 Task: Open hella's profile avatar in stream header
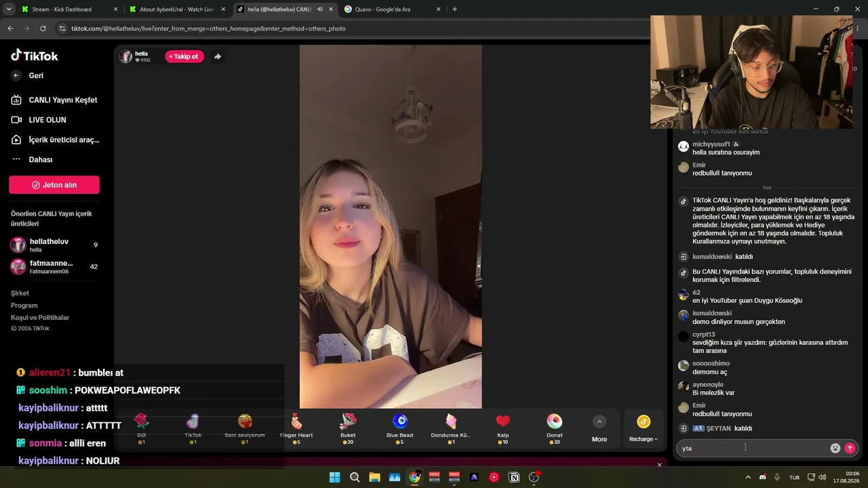pos(125,56)
